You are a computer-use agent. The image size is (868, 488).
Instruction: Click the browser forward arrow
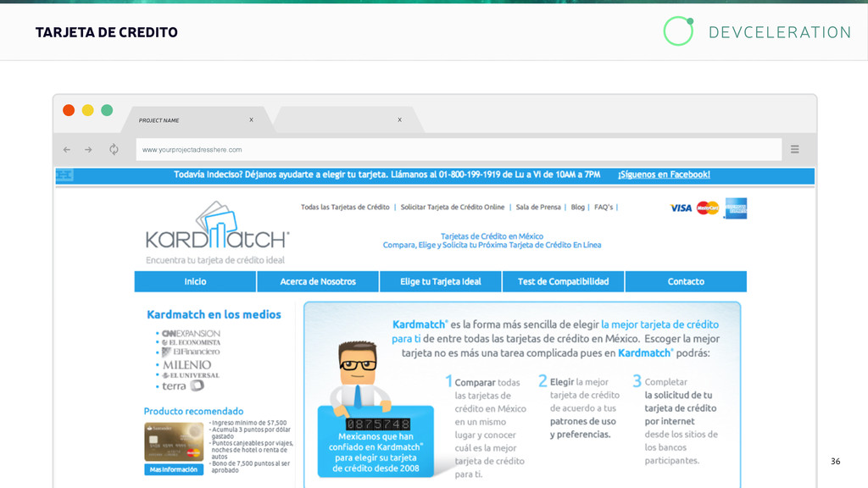(88, 149)
